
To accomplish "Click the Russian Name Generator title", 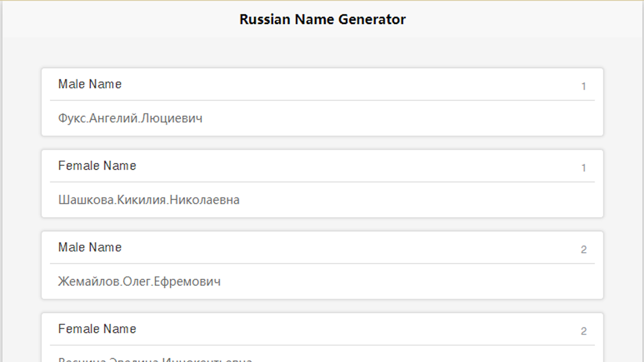I will [x=322, y=19].
